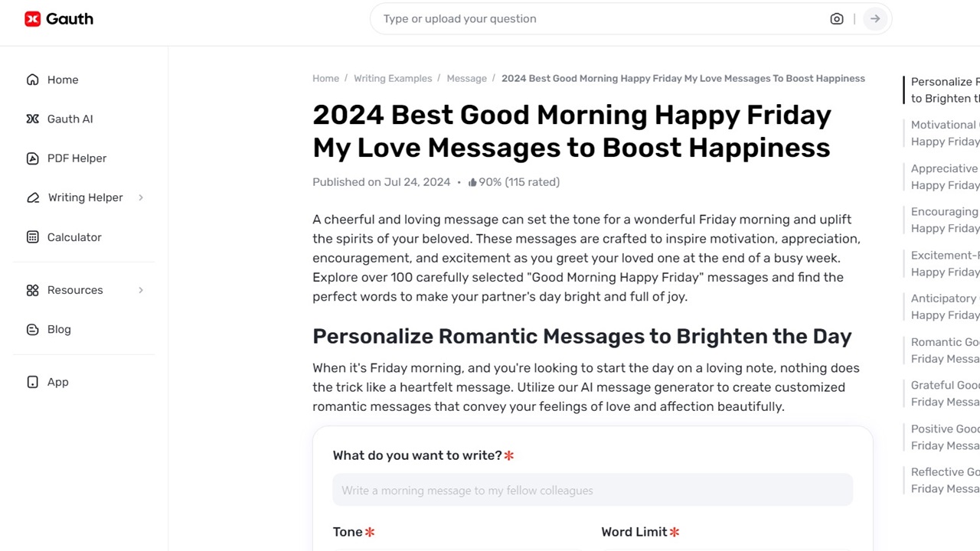
Task: Click the PDF Helper document icon
Action: click(32, 158)
